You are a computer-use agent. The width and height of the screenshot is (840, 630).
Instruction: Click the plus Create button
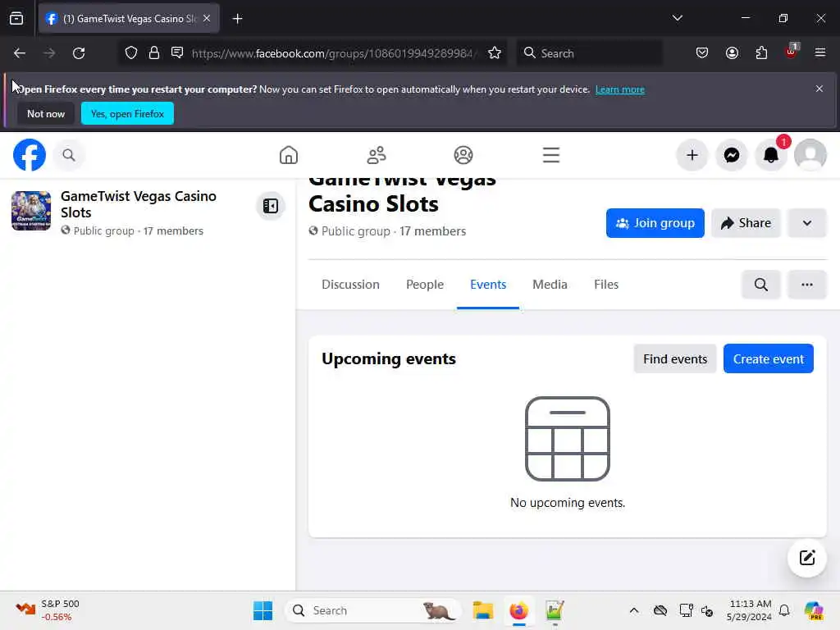692,155
